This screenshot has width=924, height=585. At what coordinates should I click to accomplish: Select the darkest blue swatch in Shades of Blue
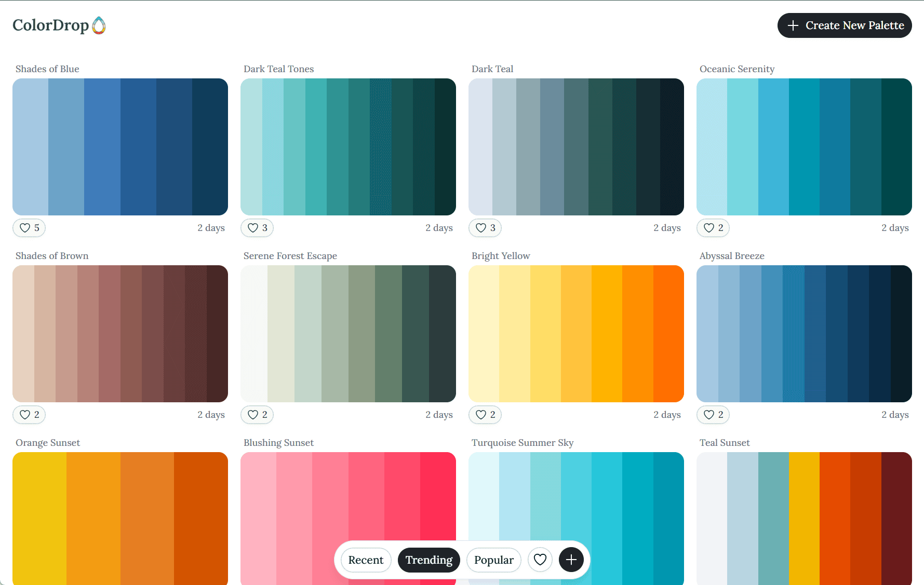pyautogui.click(x=209, y=147)
